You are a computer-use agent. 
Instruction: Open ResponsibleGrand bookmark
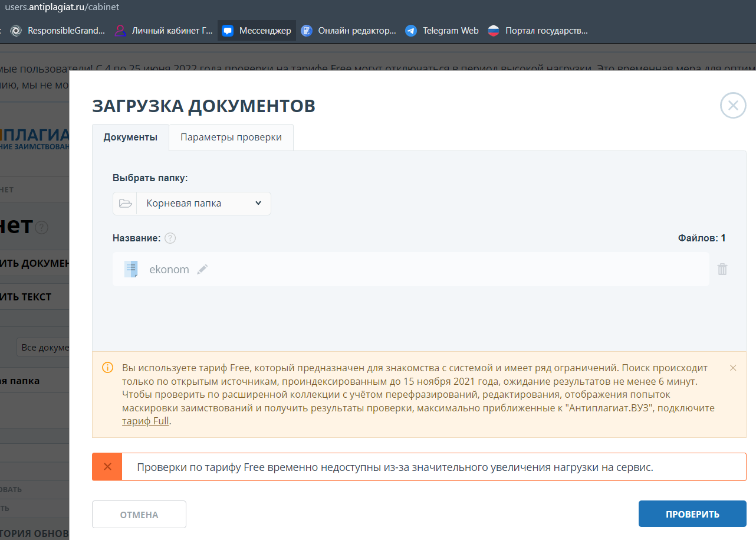tap(58, 31)
